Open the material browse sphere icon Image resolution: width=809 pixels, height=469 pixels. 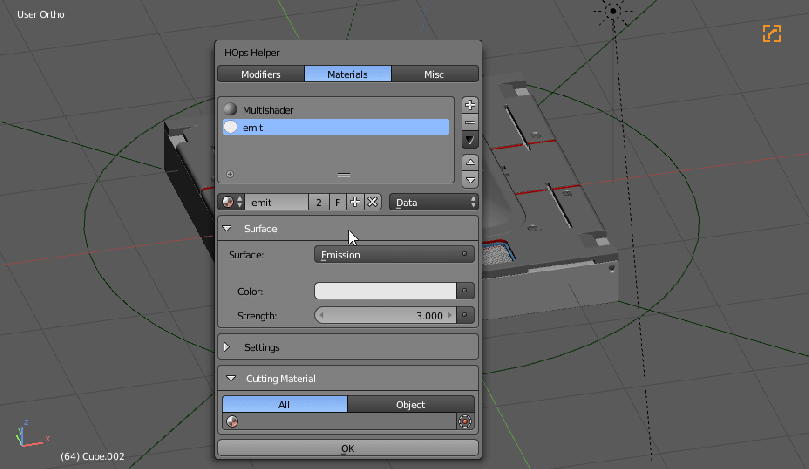(x=231, y=202)
